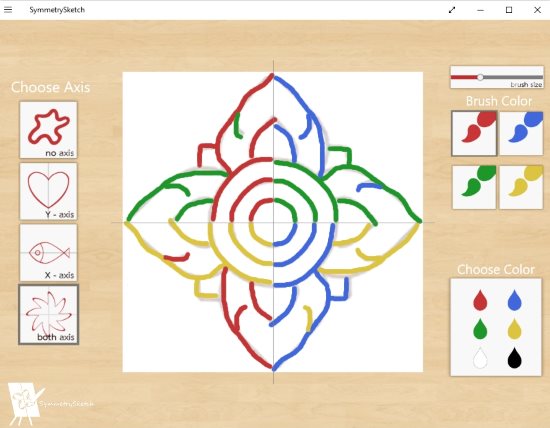Pick the green brush color slot

474,187
